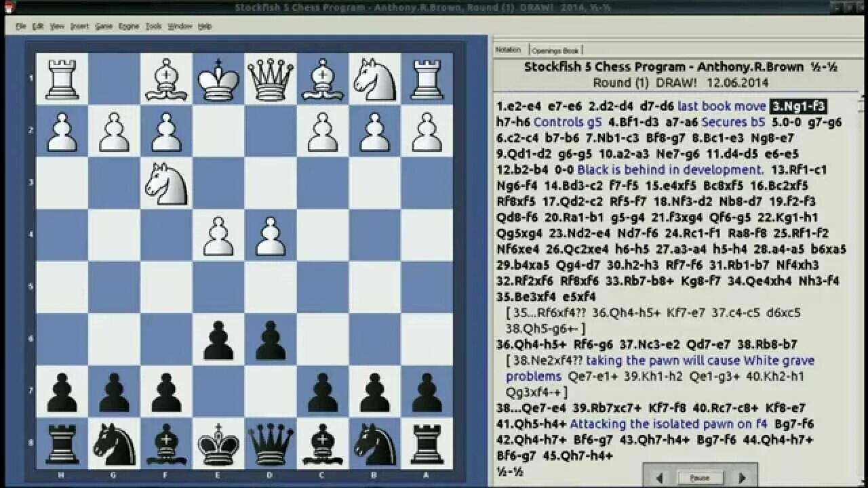The image size is (868, 488).
Task: Open the Tools menu
Action: tap(154, 26)
